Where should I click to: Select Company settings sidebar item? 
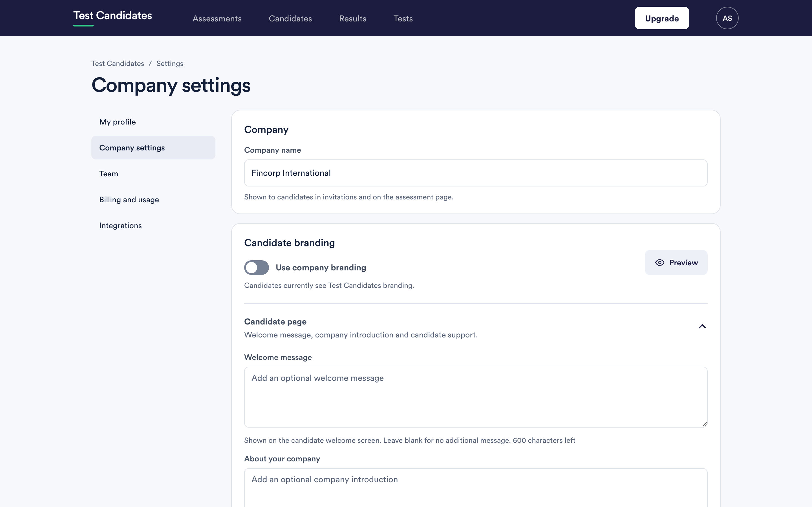tap(153, 148)
